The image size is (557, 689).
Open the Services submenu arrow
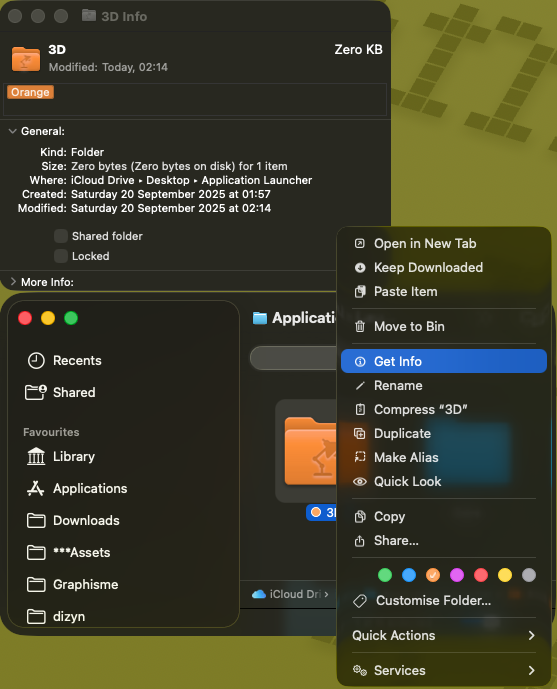click(x=532, y=670)
